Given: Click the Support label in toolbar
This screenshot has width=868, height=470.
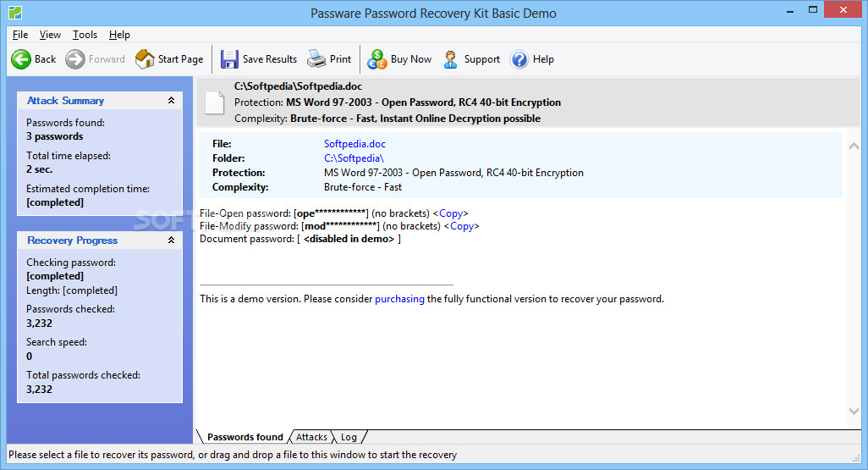Looking at the screenshot, I should pyautogui.click(x=481, y=59).
